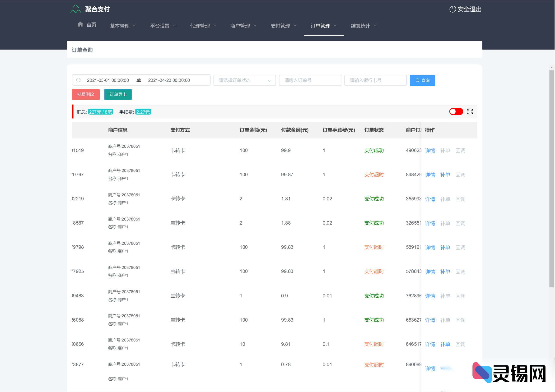Open 详情 for the first order row
Viewport: 555px width, 392px height.
point(430,150)
